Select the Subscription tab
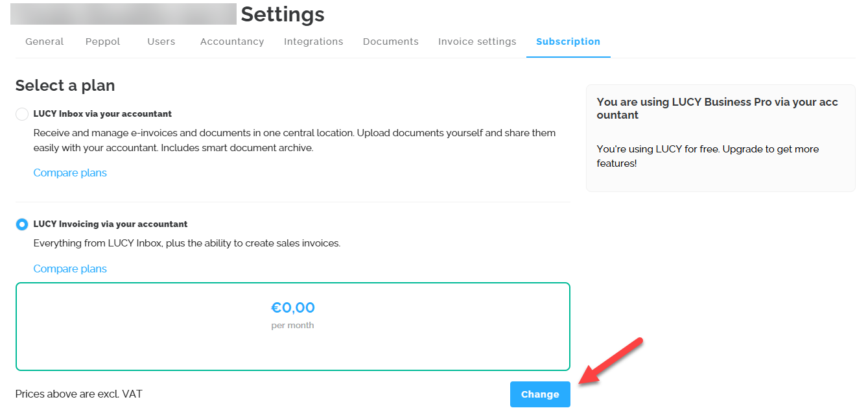 (x=568, y=42)
